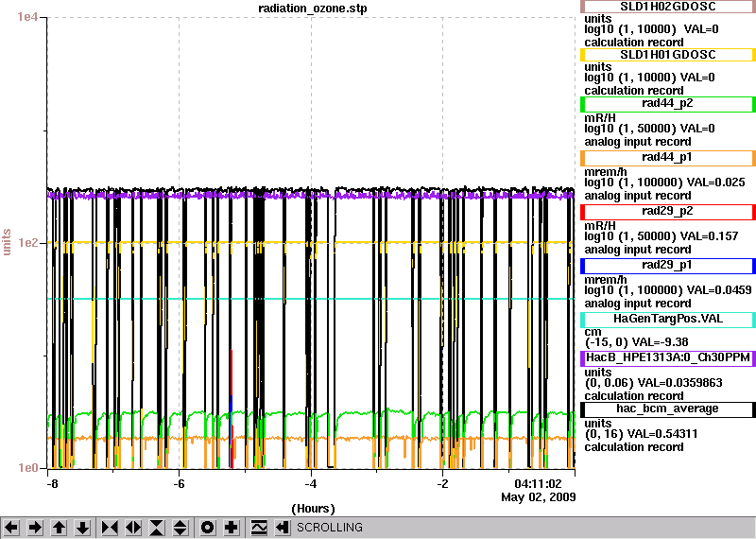Click the (Hours) x-axis title

point(313,509)
